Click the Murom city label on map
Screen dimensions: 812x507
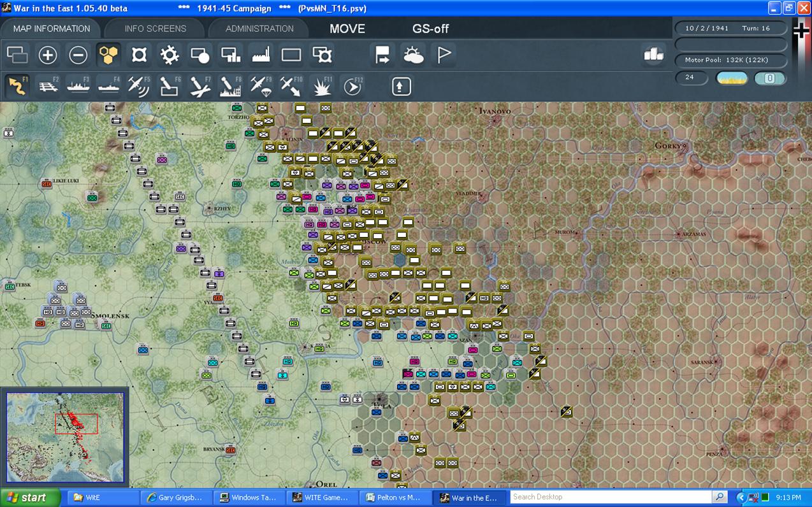(x=565, y=232)
